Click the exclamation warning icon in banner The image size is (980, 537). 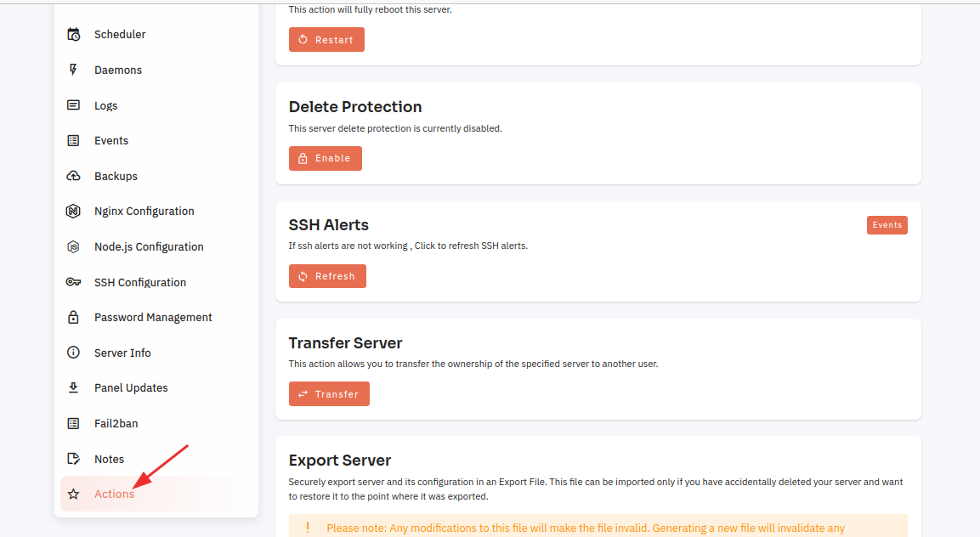[x=307, y=528]
